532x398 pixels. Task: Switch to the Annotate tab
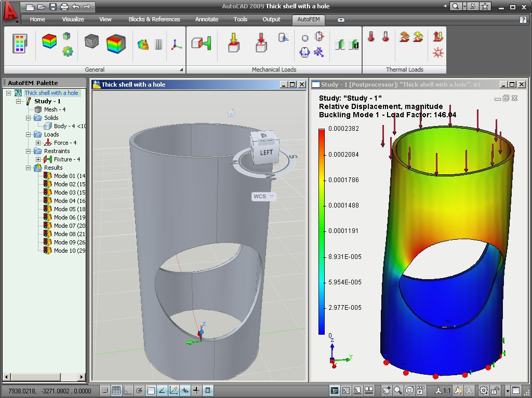[207, 19]
